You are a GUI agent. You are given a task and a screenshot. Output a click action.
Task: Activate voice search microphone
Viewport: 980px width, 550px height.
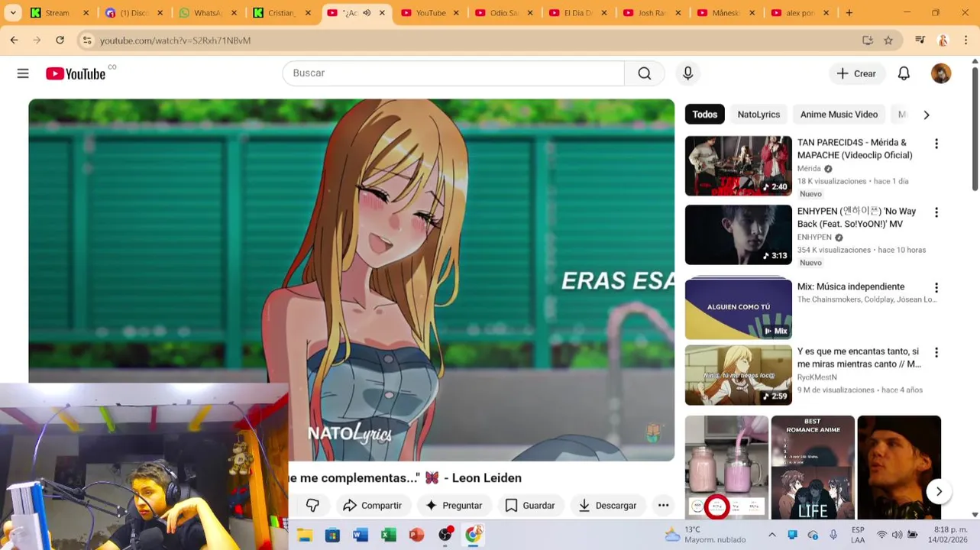(687, 73)
